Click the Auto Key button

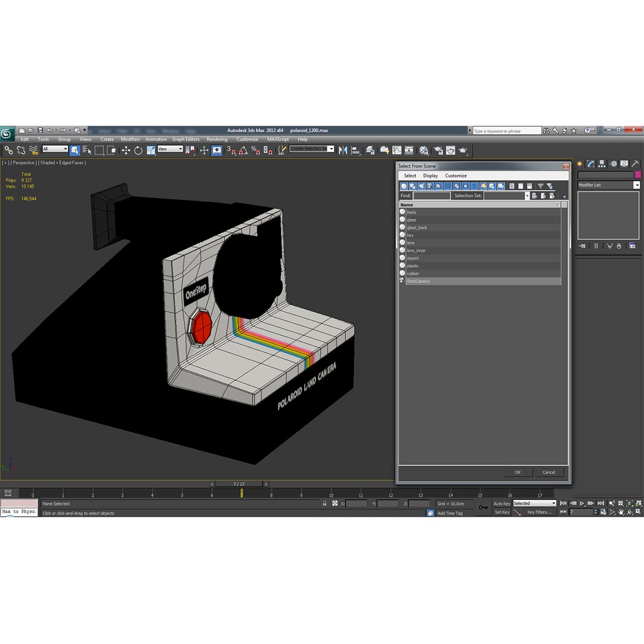tap(501, 503)
